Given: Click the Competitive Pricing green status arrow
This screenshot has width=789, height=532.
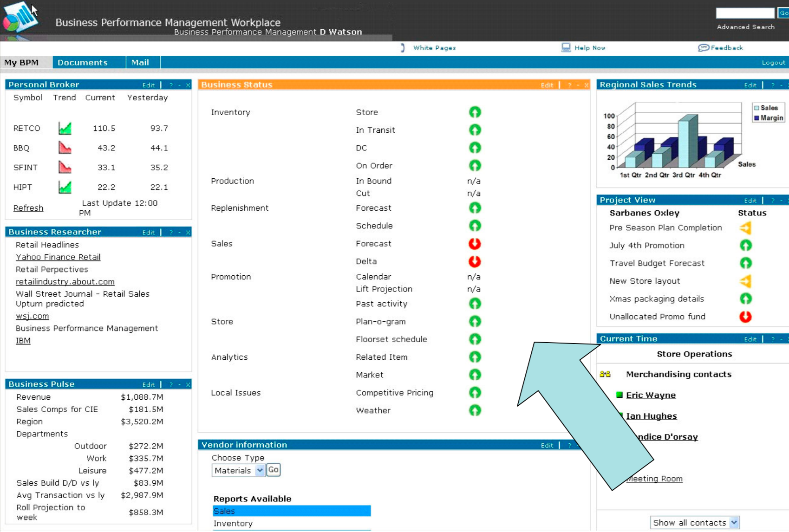Looking at the screenshot, I should point(475,393).
